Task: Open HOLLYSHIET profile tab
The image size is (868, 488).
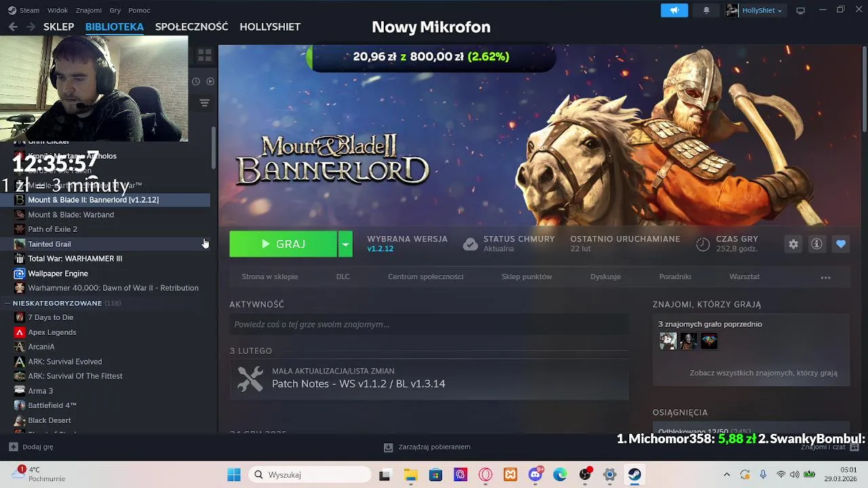Action: tap(270, 26)
